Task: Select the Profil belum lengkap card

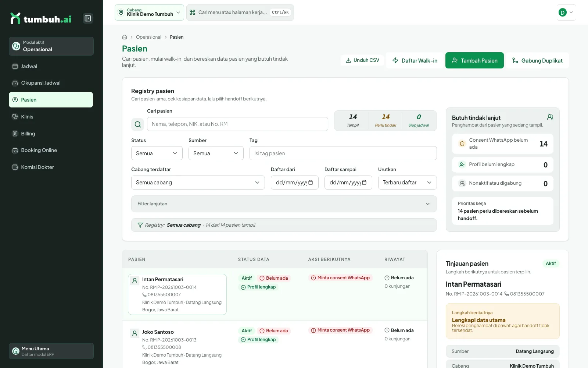Action: 503,165
